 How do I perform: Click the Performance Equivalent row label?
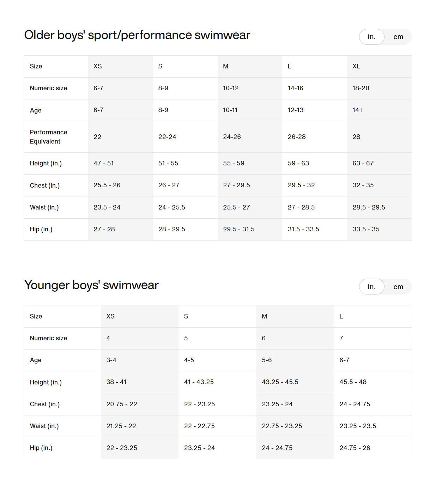pos(48,137)
